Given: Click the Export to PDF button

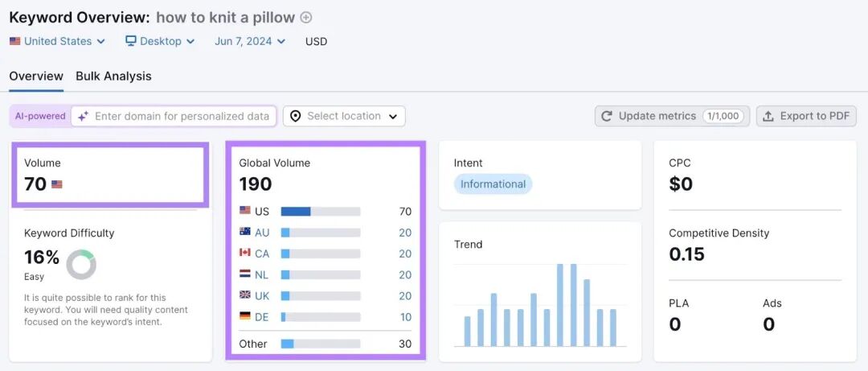Looking at the screenshot, I should click(806, 117).
